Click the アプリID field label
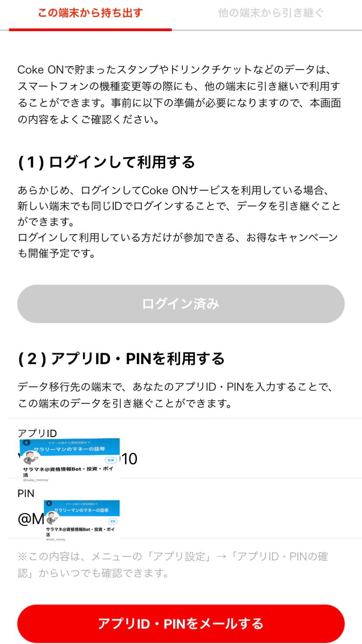 (x=37, y=433)
